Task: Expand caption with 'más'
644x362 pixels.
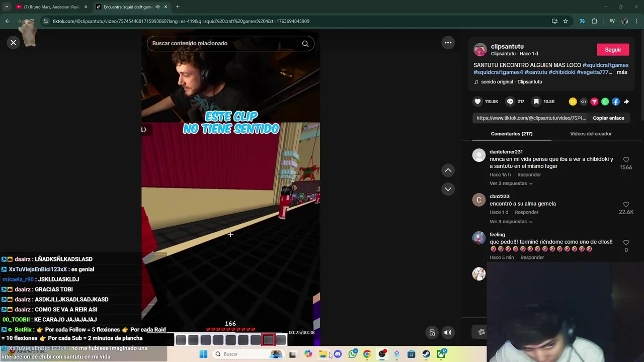Action: coord(622,72)
